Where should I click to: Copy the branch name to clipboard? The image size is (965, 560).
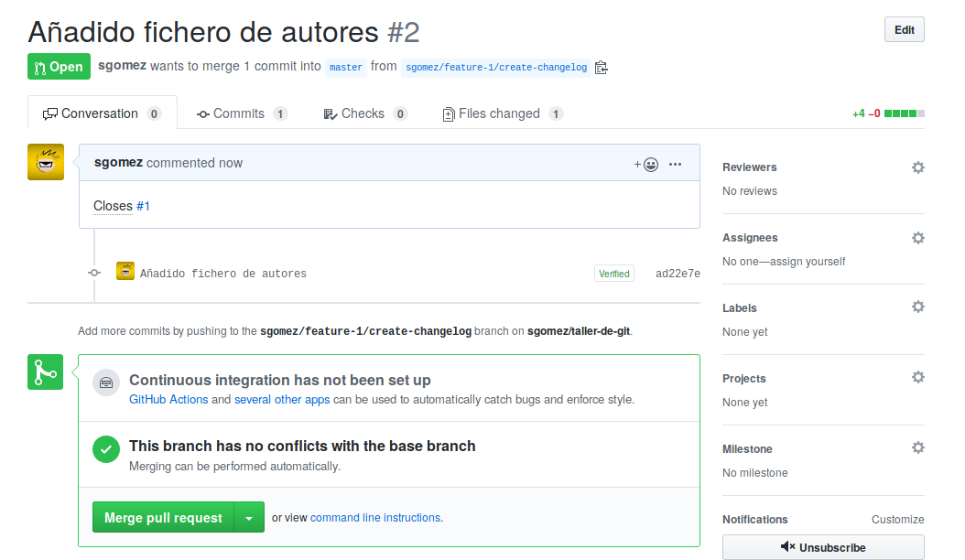601,66
